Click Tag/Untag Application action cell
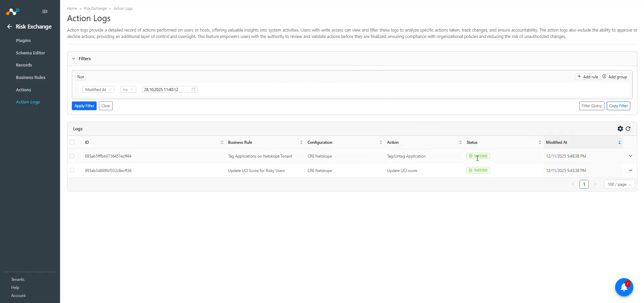Image resolution: width=644 pixels, height=303 pixels. [406, 156]
